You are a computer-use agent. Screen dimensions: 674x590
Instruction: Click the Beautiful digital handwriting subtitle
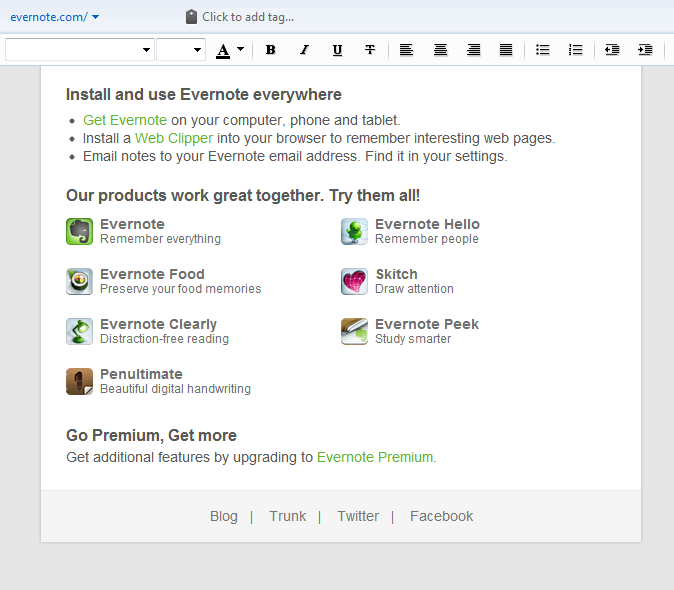pos(175,389)
